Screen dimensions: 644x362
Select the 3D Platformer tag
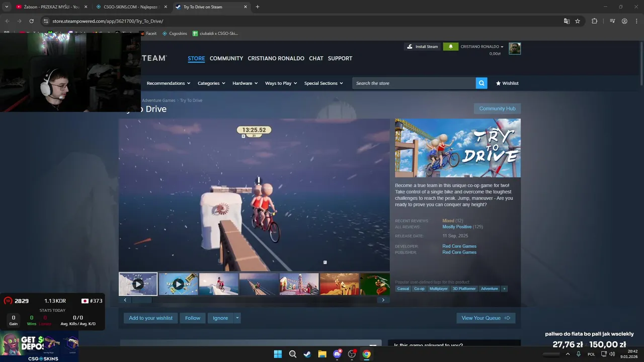pyautogui.click(x=464, y=289)
